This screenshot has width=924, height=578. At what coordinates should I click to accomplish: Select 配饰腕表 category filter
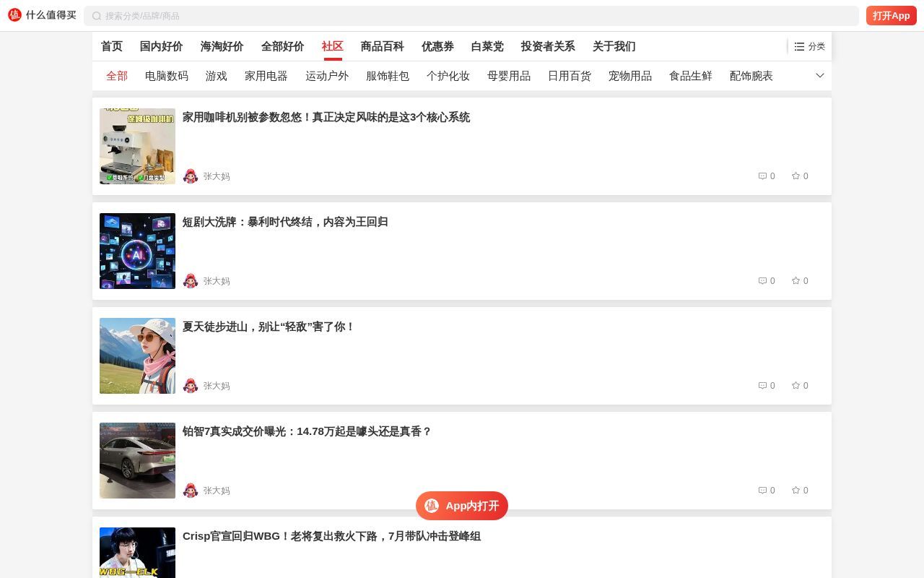(x=751, y=76)
